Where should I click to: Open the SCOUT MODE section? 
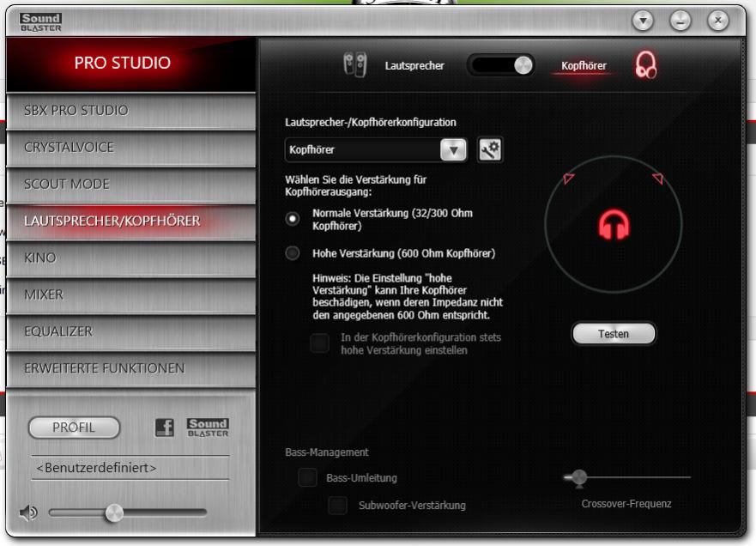click(131, 185)
